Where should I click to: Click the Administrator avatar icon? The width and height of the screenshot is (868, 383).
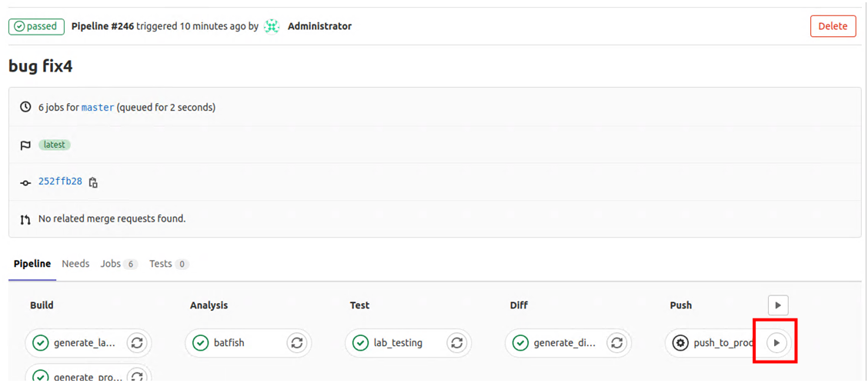pos(272,26)
